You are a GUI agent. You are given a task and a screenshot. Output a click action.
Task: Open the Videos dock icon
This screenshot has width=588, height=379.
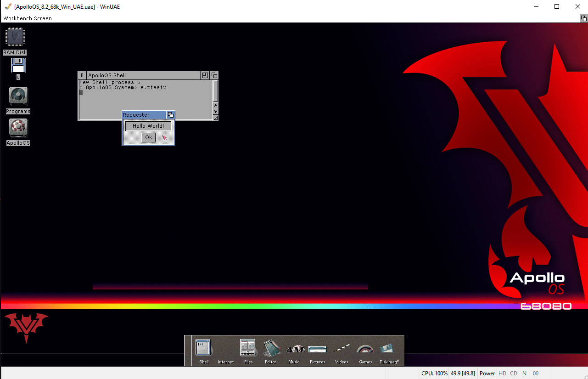(342, 350)
